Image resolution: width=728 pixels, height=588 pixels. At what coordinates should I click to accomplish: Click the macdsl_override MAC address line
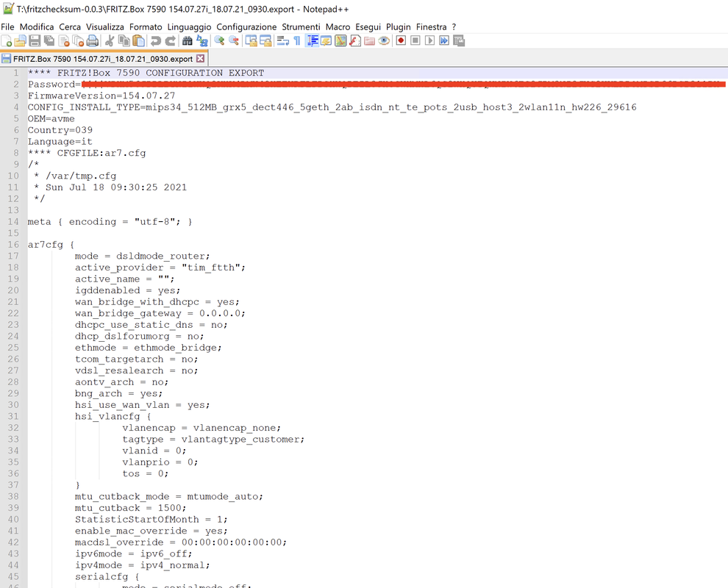coord(181,542)
